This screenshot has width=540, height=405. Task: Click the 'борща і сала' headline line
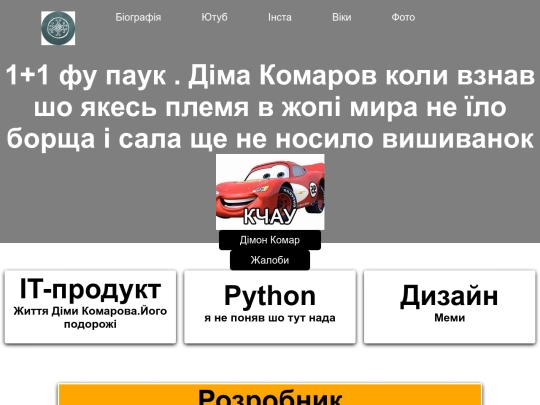270,138
